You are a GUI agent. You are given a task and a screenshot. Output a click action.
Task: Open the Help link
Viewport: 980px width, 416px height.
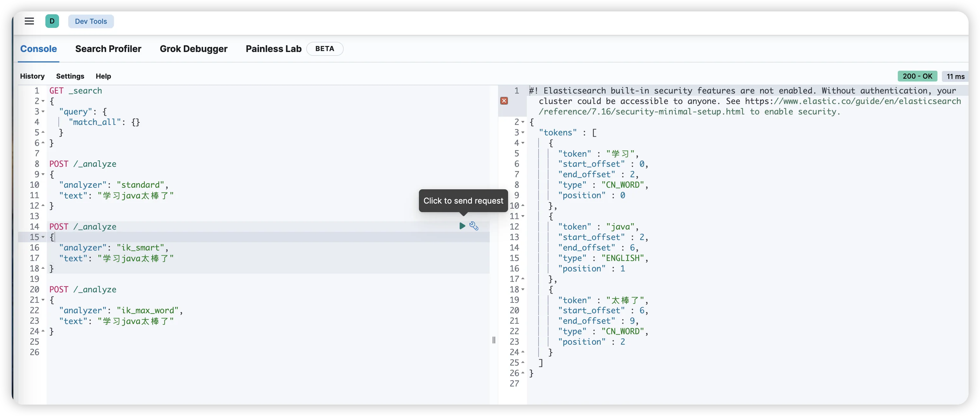[x=103, y=76]
